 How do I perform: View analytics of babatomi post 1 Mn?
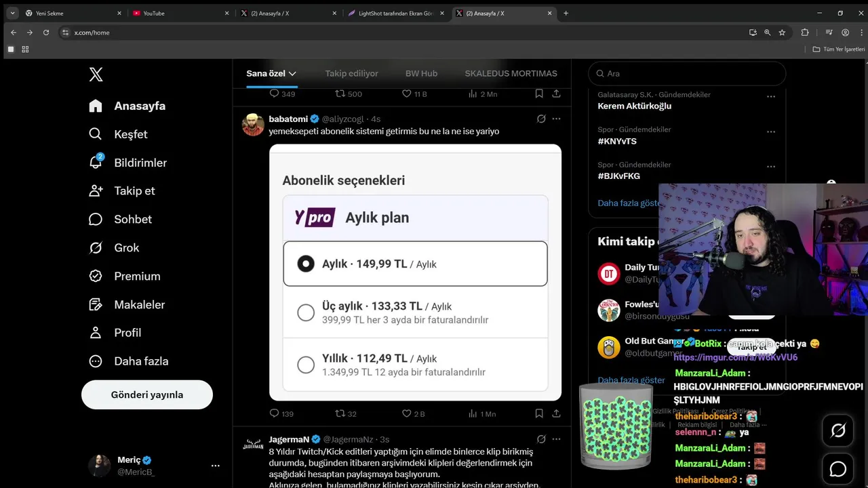[482, 413]
